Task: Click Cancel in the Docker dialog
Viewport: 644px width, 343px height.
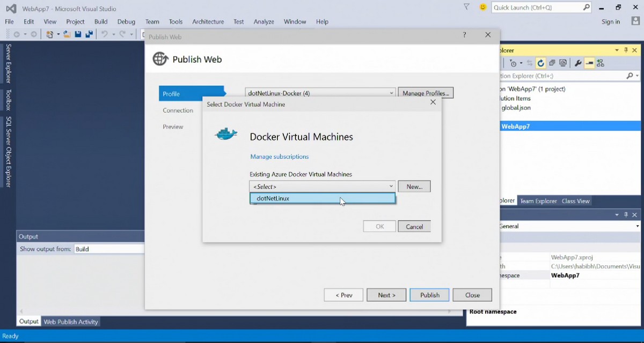Action: tap(414, 227)
